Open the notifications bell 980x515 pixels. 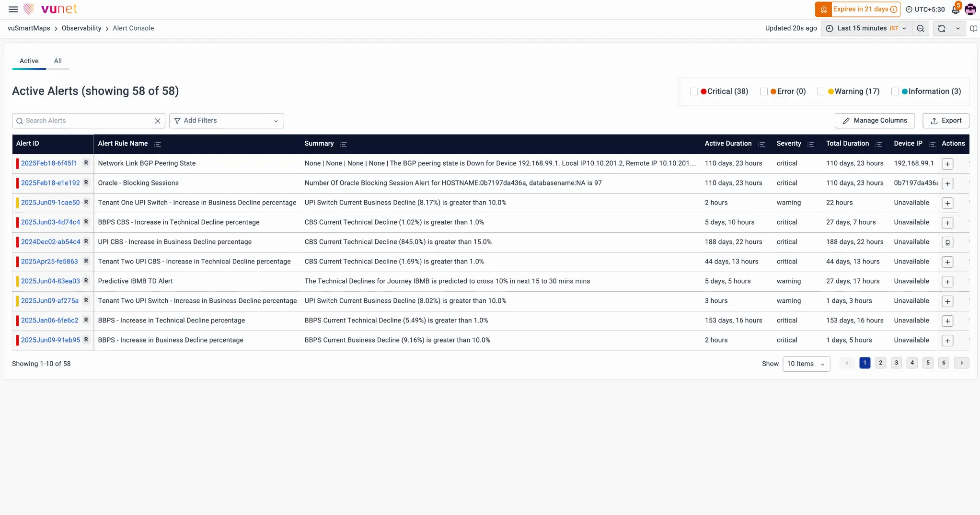click(955, 9)
